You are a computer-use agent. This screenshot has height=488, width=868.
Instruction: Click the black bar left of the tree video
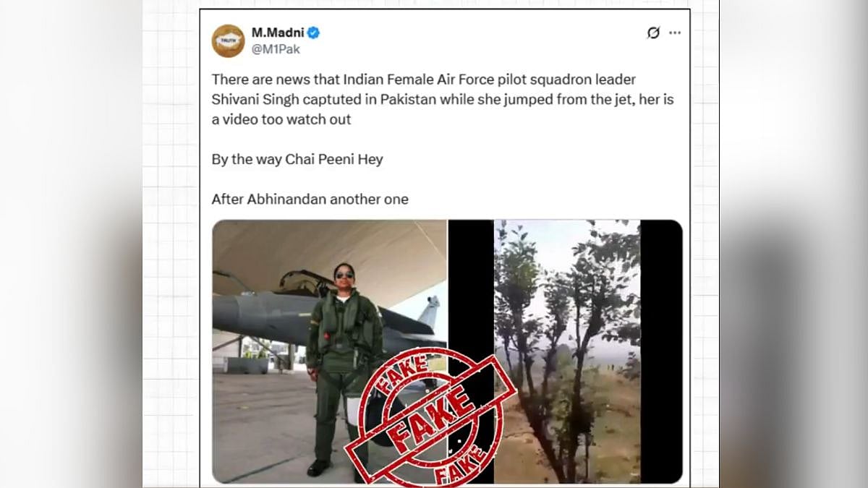470,351
